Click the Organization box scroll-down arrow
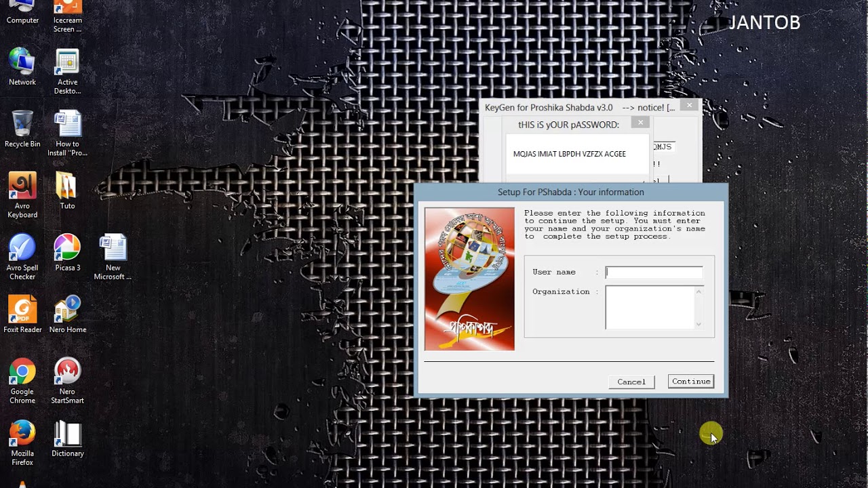 tap(698, 324)
